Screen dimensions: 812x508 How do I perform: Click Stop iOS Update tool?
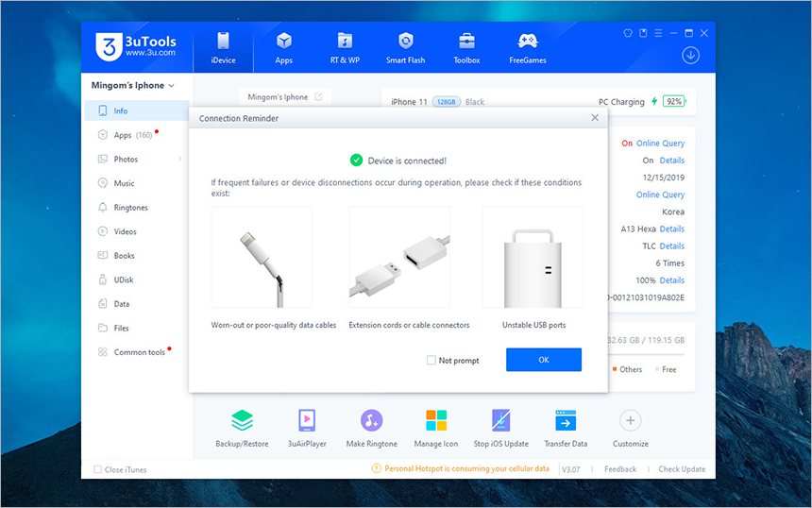click(500, 429)
